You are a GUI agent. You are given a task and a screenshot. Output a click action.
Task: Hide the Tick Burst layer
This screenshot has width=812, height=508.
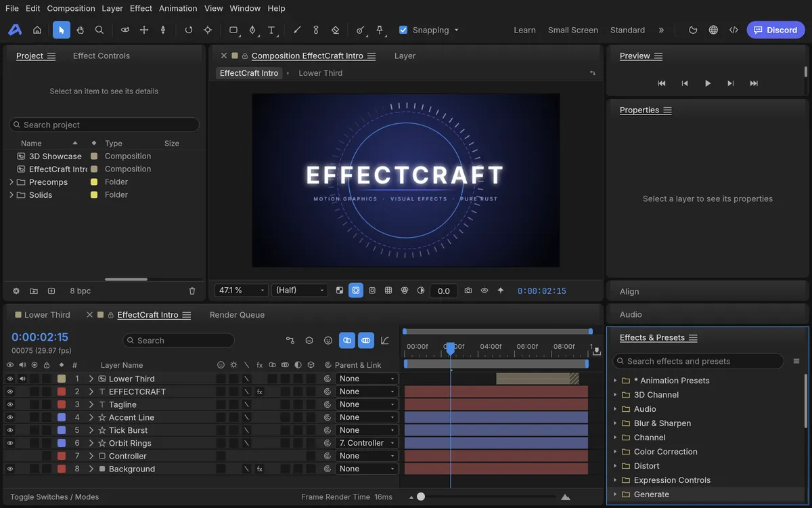(x=10, y=430)
